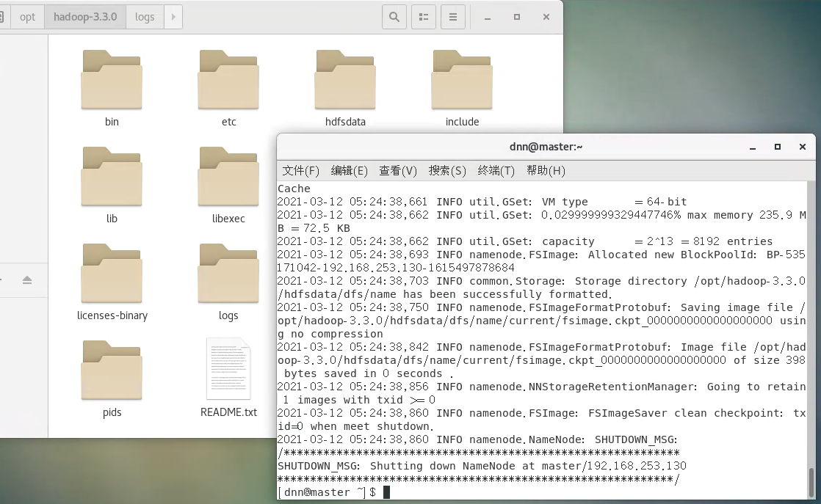Open the terminal 编辑(E) menu
This screenshot has width=821, height=504.
pyautogui.click(x=350, y=170)
